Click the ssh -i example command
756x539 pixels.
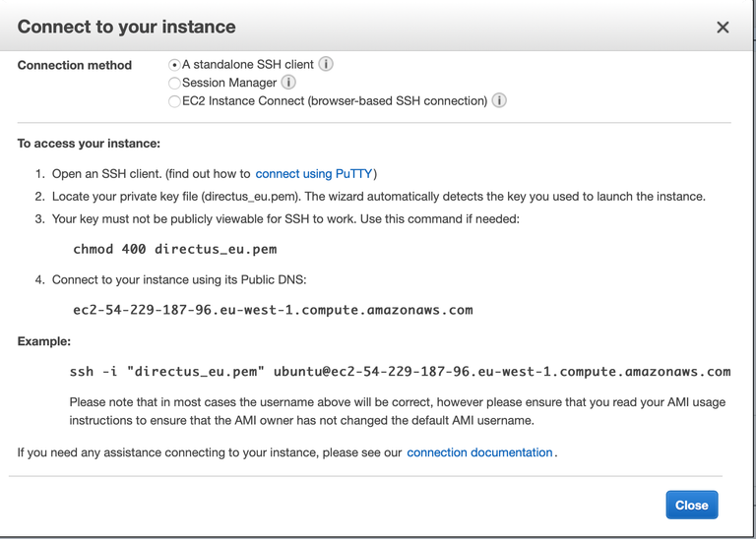[x=400, y=371]
